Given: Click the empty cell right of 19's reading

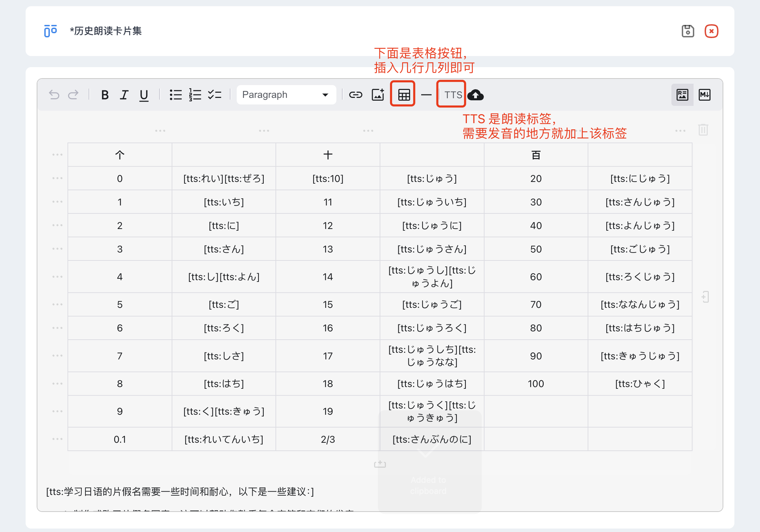Looking at the screenshot, I should (536, 411).
